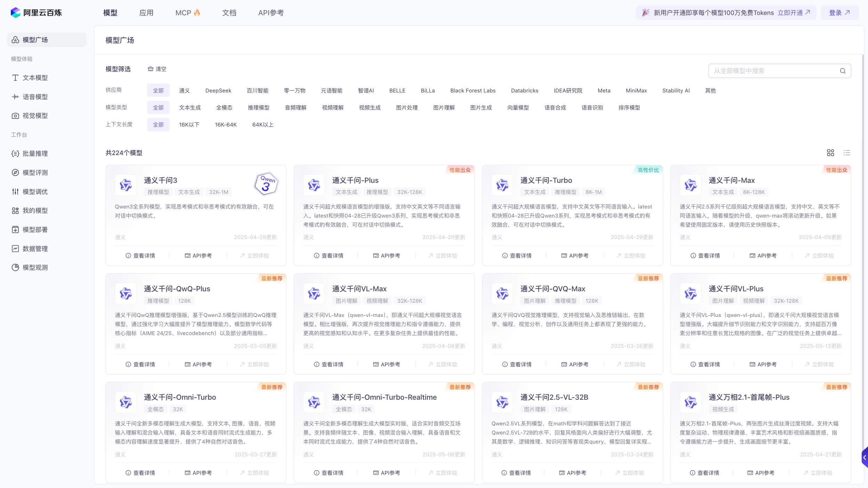868x488 pixels.
Task: Click the 清空 filters button
Action: (157, 69)
